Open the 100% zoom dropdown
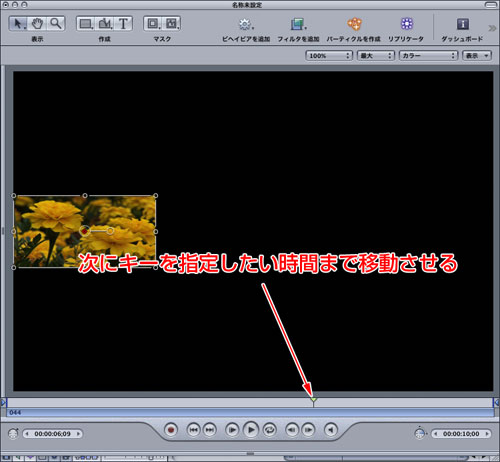This screenshot has height=462, width=500. pos(329,56)
